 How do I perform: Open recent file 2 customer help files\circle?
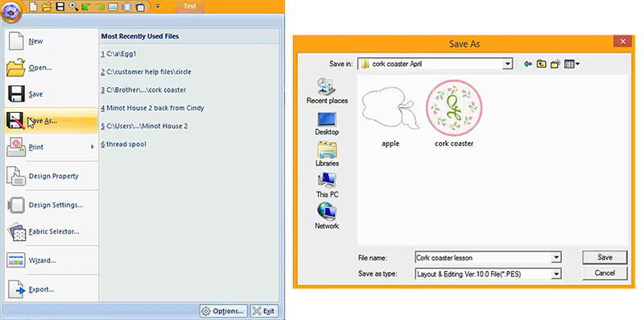click(147, 72)
